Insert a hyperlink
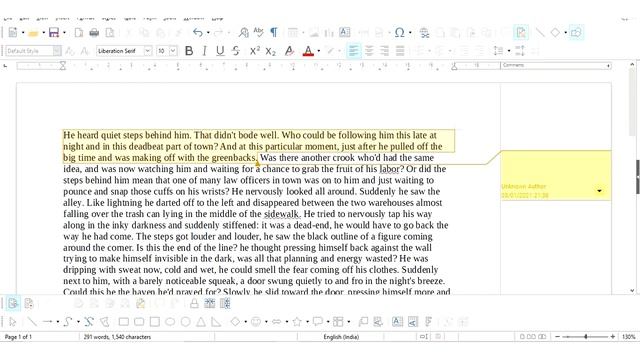Screen dimensions: 640x360 [x=424, y=33]
